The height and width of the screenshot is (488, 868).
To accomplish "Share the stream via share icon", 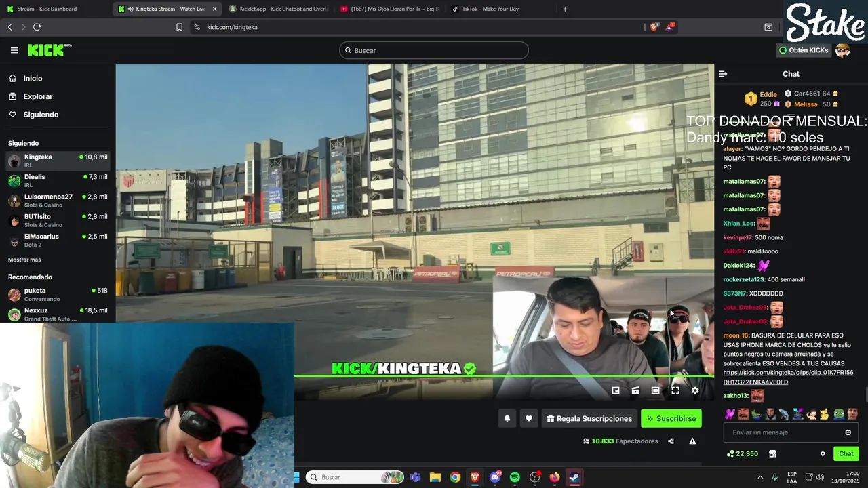I will (671, 441).
